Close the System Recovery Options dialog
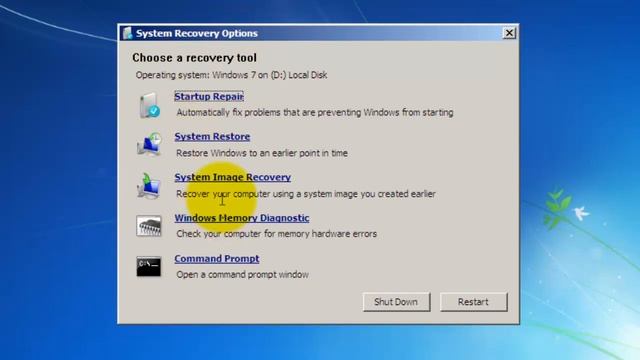Viewport: 640px width, 360px height. pos(509,33)
